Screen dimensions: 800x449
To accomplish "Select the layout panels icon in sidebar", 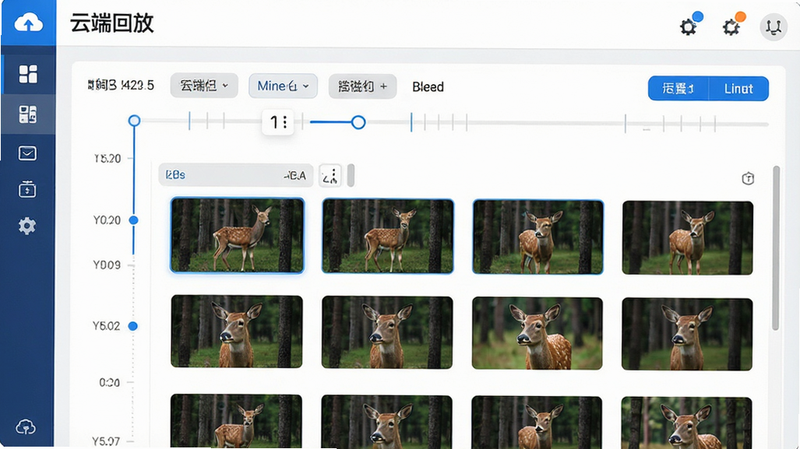I will pyautogui.click(x=28, y=114).
